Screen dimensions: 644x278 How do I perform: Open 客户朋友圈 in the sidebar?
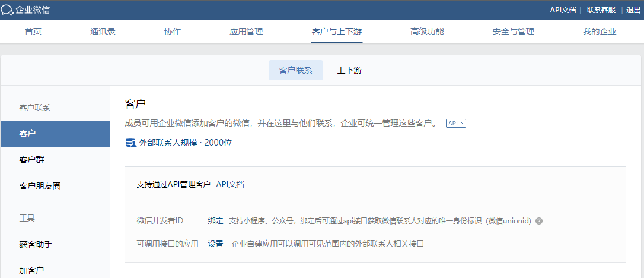[40, 186]
